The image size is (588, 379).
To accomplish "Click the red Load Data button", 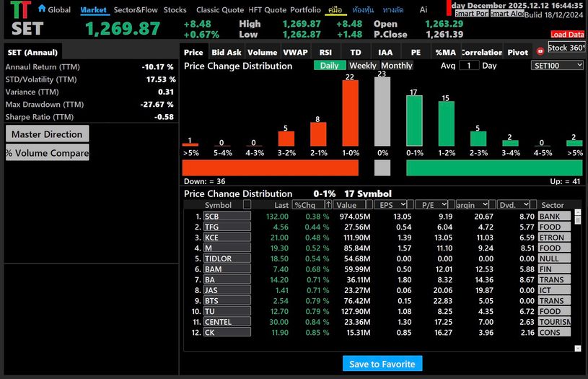I will click(567, 34).
